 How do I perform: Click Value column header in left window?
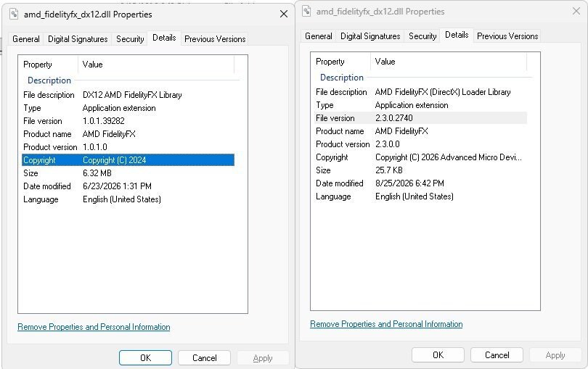[x=156, y=65]
